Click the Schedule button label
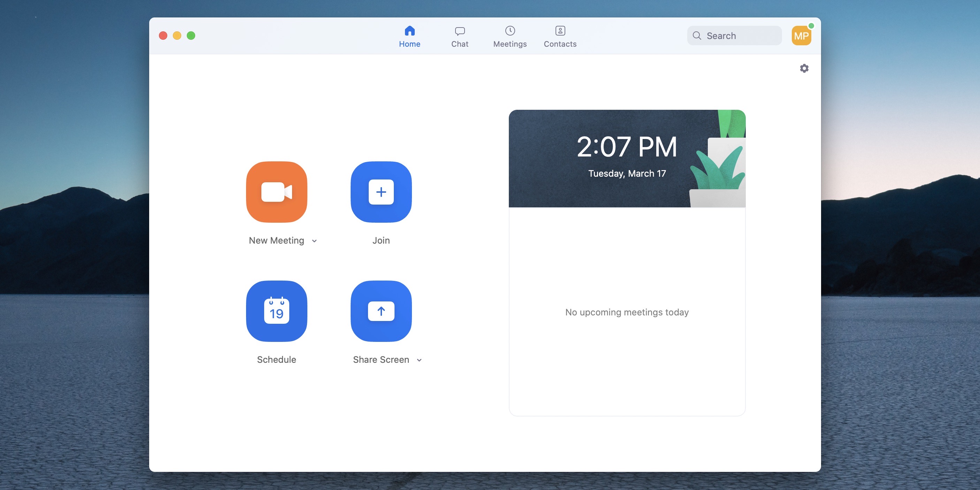Image resolution: width=980 pixels, height=490 pixels. 277,359
